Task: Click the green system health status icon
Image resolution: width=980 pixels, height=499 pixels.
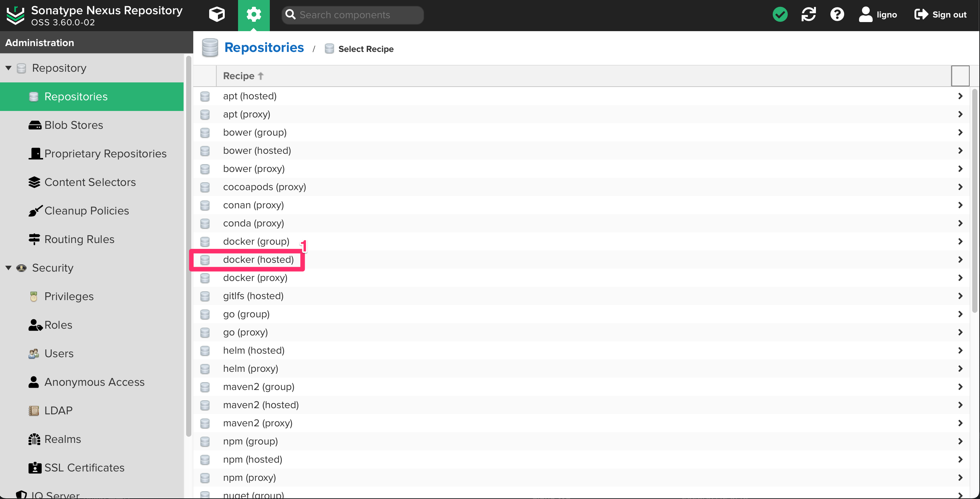Action: coord(780,15)
